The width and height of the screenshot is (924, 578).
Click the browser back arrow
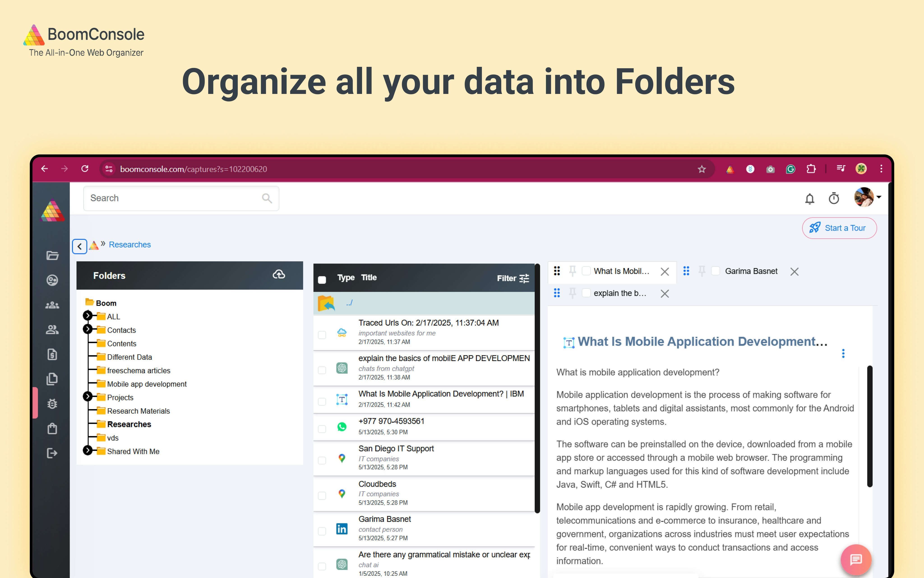(x=45, y=169)
